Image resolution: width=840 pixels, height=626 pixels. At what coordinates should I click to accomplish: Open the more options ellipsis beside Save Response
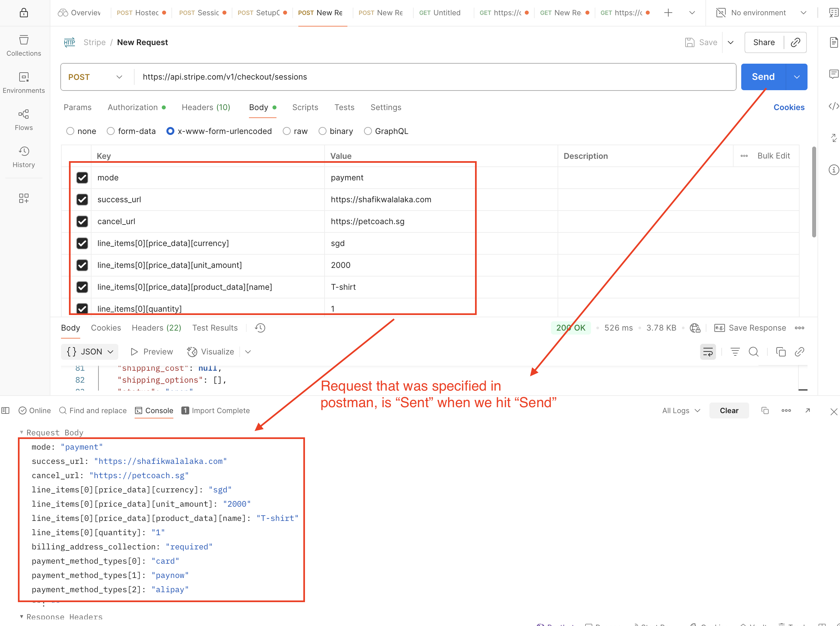point(799,328)
